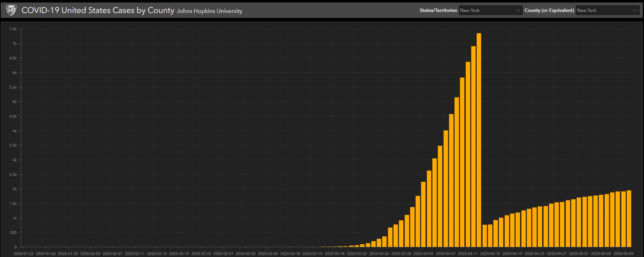Click the 2020-04-23 date label on the x-axis

(535, 254)
